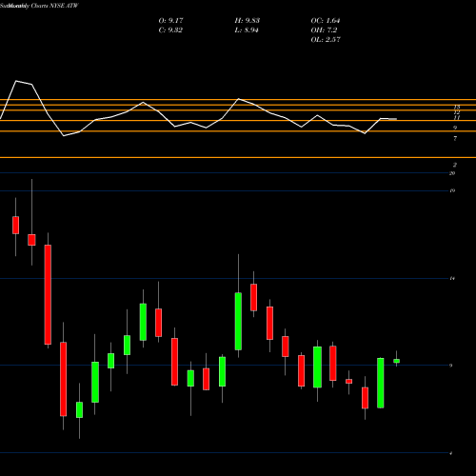Viewport: 476px width, 476px height.
Task: Select the close value C: 9.32
Action: 170,30
